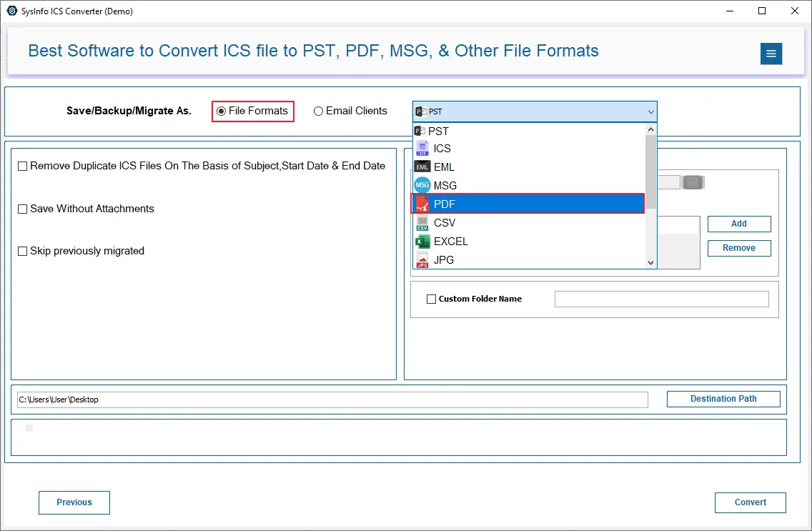This screenshot has height=531, width=812.
Task: Click the Excel icon in the list
Action: coord(422,241)
